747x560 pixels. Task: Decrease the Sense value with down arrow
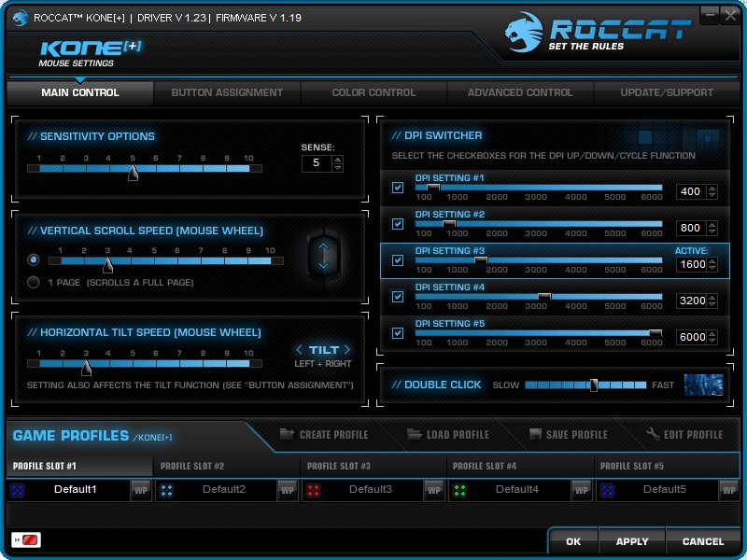pos(337,168)
